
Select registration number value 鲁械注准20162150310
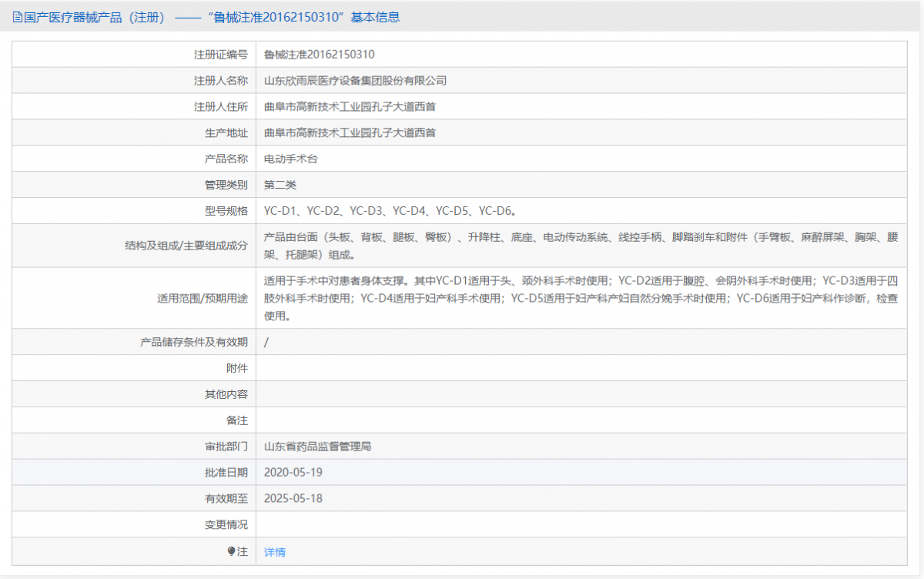click(x=319, y=55)
